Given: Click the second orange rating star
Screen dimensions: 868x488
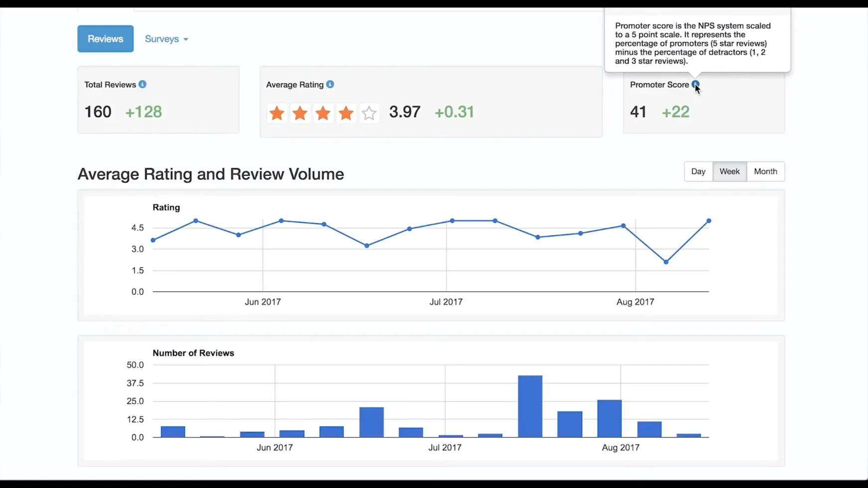Looking at the screenshot, I should coord(300,113).
